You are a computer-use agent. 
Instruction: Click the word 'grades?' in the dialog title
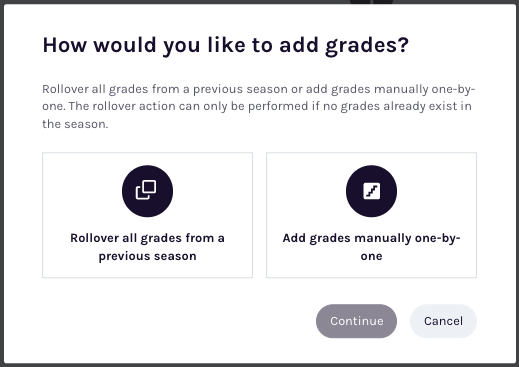367,46
